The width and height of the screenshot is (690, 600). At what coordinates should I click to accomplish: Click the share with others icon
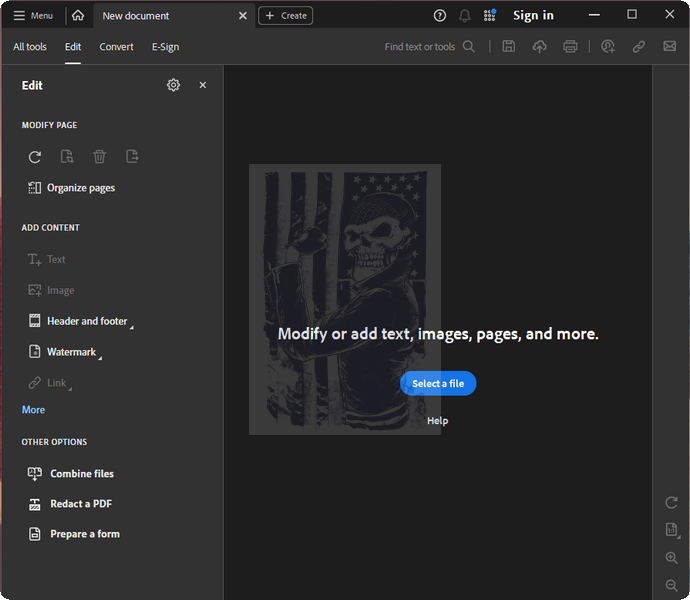coord(608,46)
